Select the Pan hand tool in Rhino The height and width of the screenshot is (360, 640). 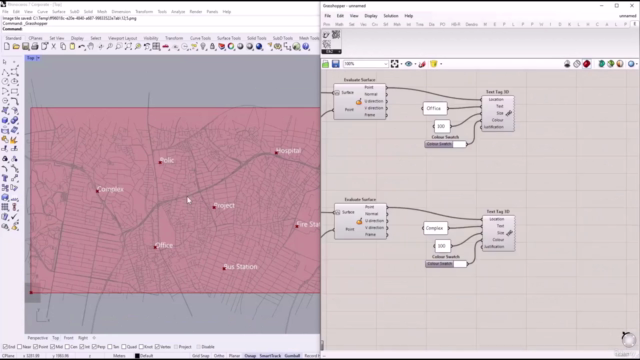coord(91,47)
